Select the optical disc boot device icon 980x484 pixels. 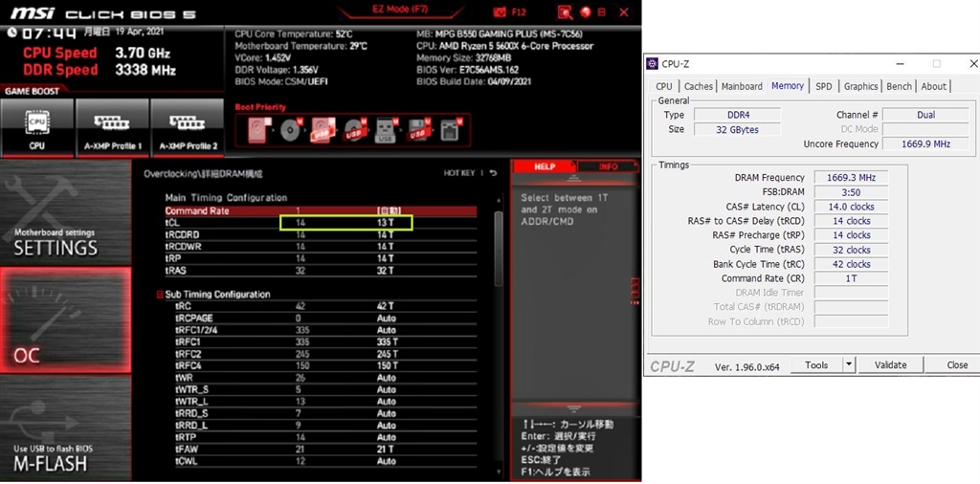tap(291, 130)
